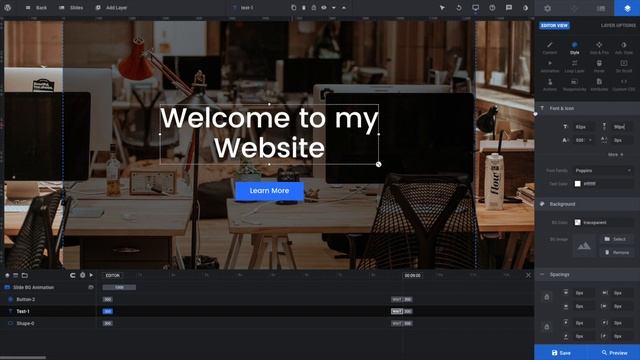Open the Hover layer option
This screenshot has width=640, height=360.
599,66
